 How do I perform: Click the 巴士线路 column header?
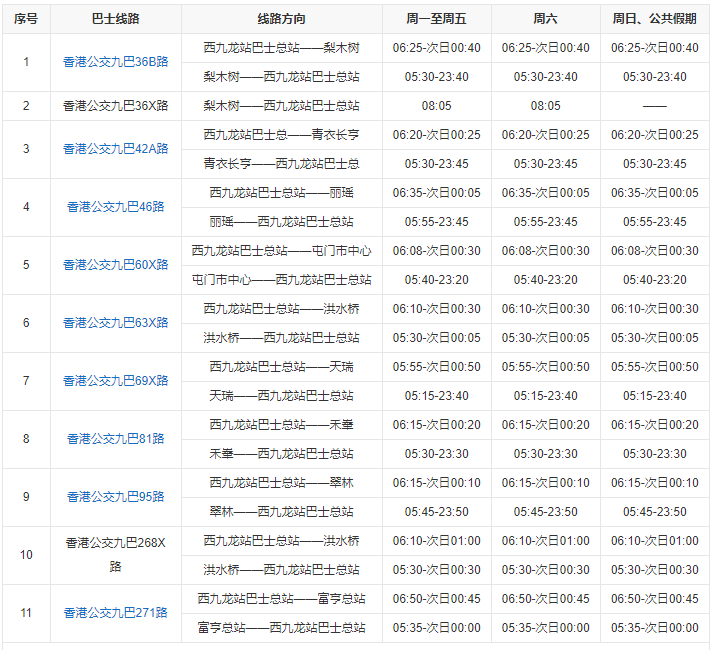[115, 19]
